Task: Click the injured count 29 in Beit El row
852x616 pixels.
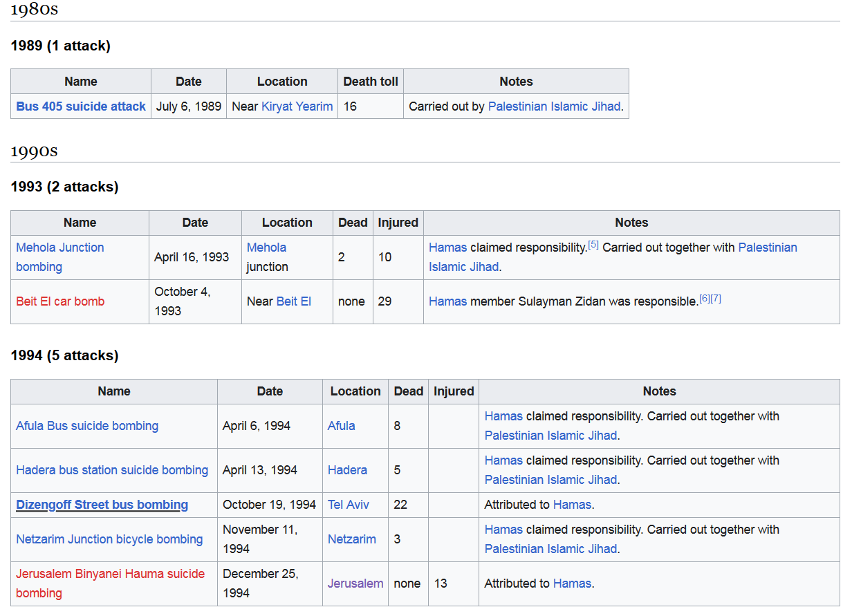Action: click(x=385, y=301)
